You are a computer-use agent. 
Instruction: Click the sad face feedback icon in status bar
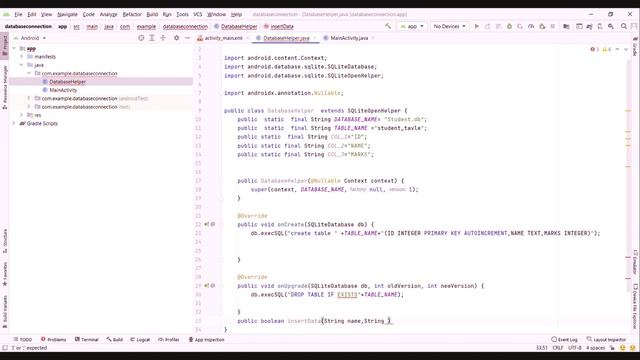click(x=633, y=348)
